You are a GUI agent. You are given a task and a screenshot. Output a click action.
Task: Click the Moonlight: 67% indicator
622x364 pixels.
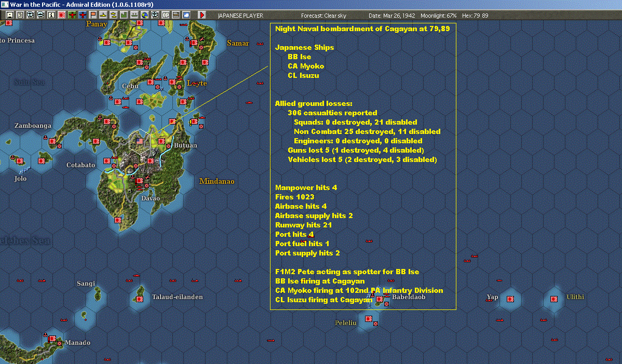[438, 16]
